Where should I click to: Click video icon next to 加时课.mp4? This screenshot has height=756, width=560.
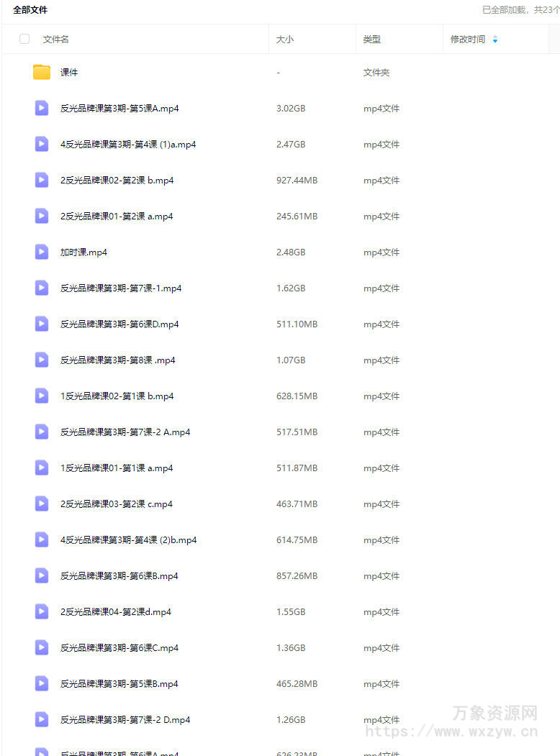click(x=42, y=252)
